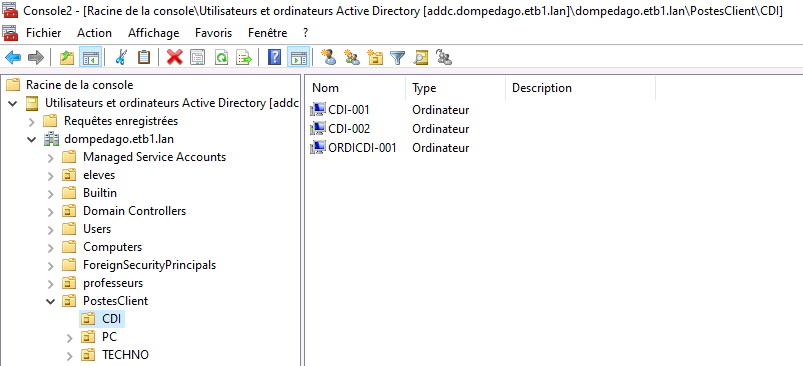Open the Action menu
Image resolution: width=803 pixels, height=366 pixels.
point(94,33)
